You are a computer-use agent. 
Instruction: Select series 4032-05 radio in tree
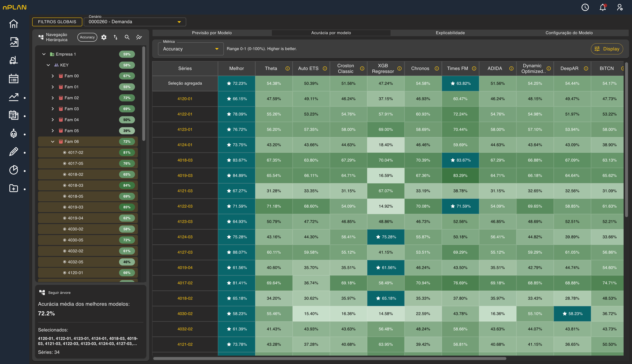65,262
